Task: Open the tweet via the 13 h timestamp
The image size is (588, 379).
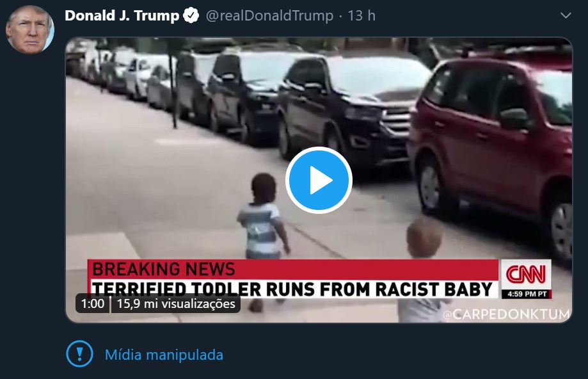Action: (362, 16)
